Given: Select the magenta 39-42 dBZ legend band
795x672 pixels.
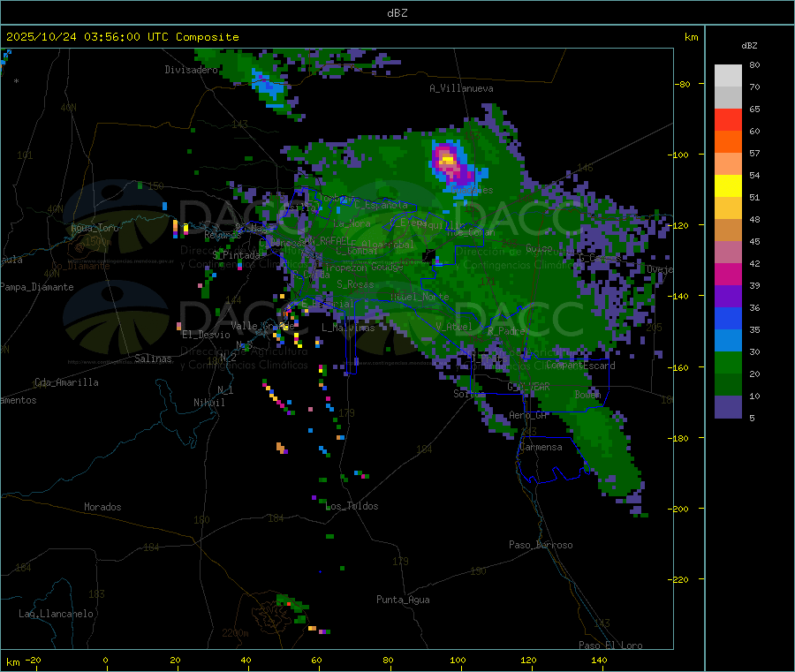Looking at the screenshot, I should (728, 274).
